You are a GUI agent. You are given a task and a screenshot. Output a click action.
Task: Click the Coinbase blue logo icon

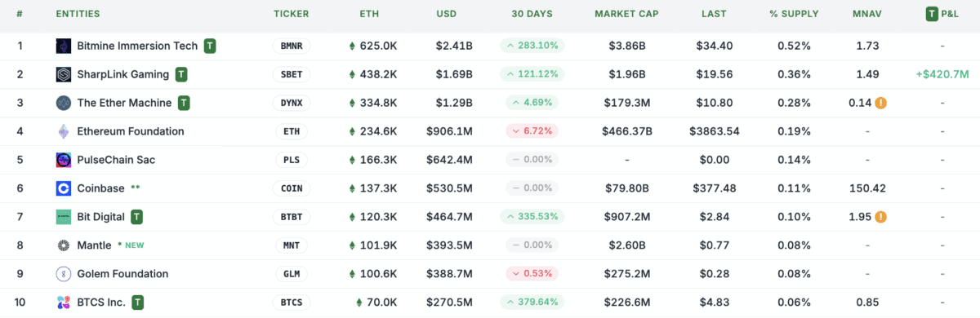[x=64, y=188]
